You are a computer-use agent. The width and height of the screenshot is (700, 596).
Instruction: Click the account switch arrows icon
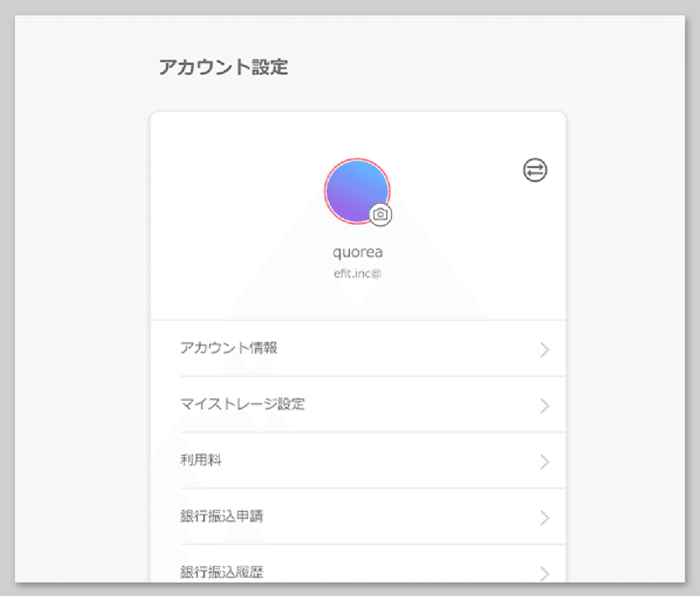[535, 170]
